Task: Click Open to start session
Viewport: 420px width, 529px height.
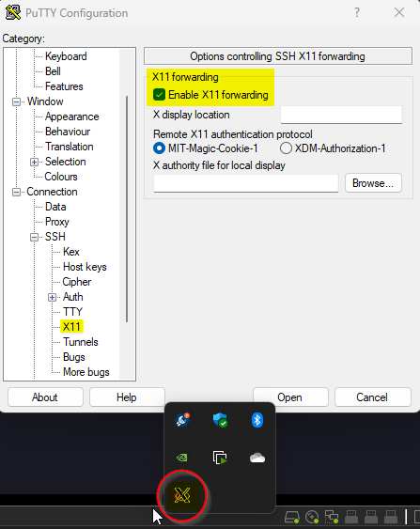Action: coord(290,397)
